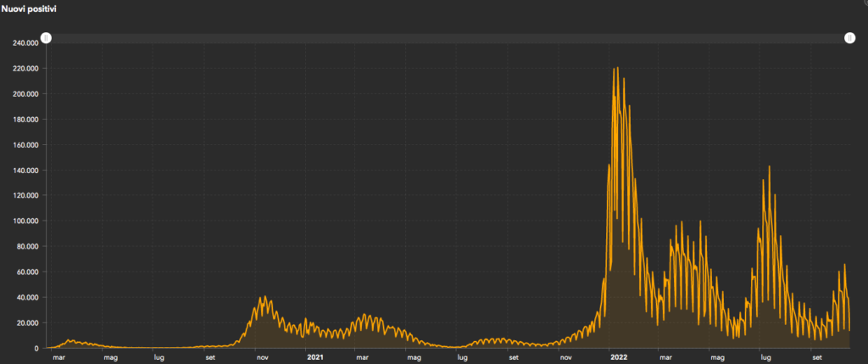Click the 'nov' label just before 2021

264,358
